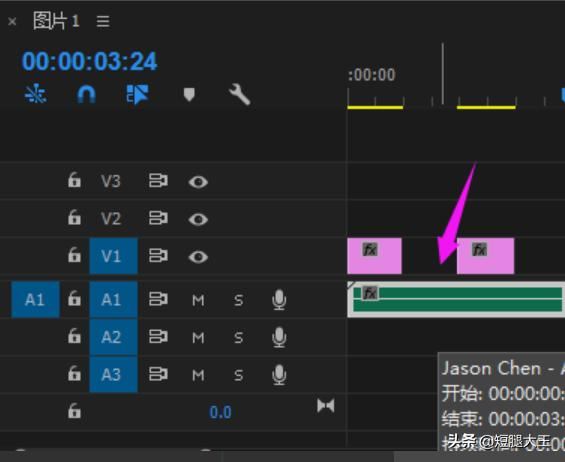Viewport: 565px width, 462px height.
Task: Enable voice-over record on A2
Action: point(279,337)
